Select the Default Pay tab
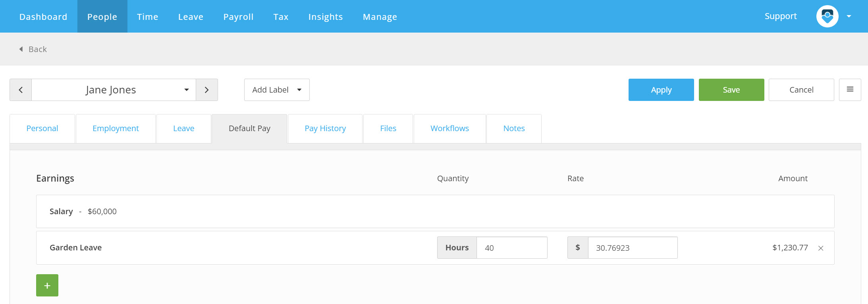This screenshot has height=304, width=868. point(249,128)
